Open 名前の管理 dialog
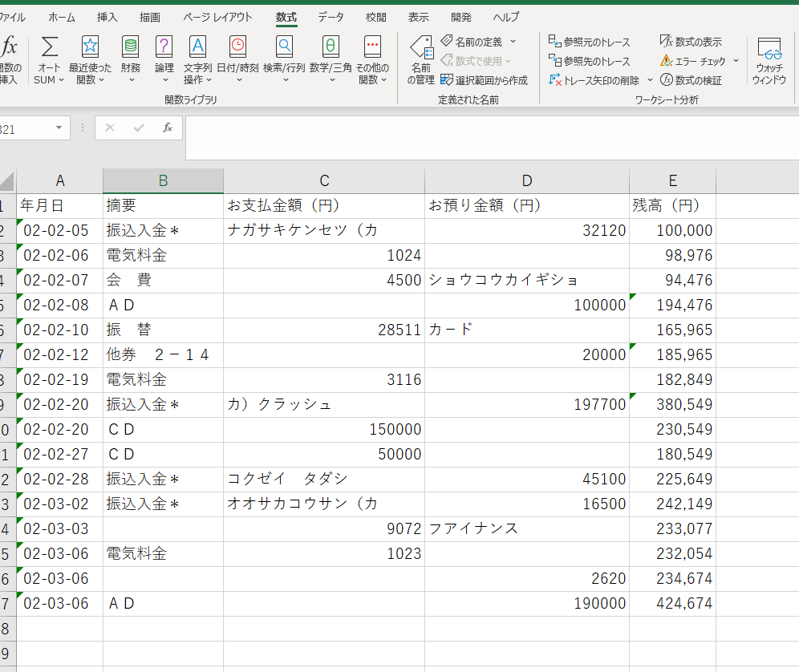 coord(421,60)
